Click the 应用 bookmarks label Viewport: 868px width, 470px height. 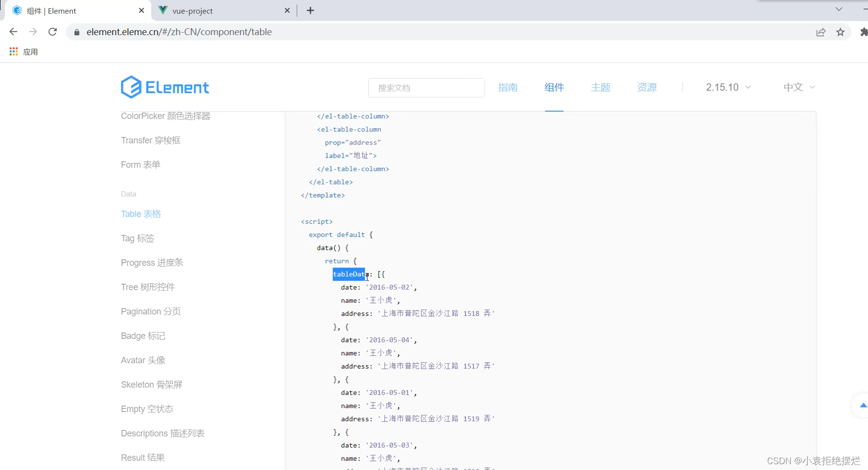[30, 52]
